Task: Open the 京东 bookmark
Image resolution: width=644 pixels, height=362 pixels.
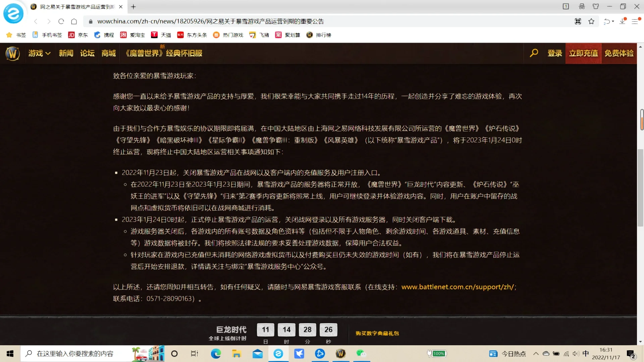Action: tap(78, 35)
